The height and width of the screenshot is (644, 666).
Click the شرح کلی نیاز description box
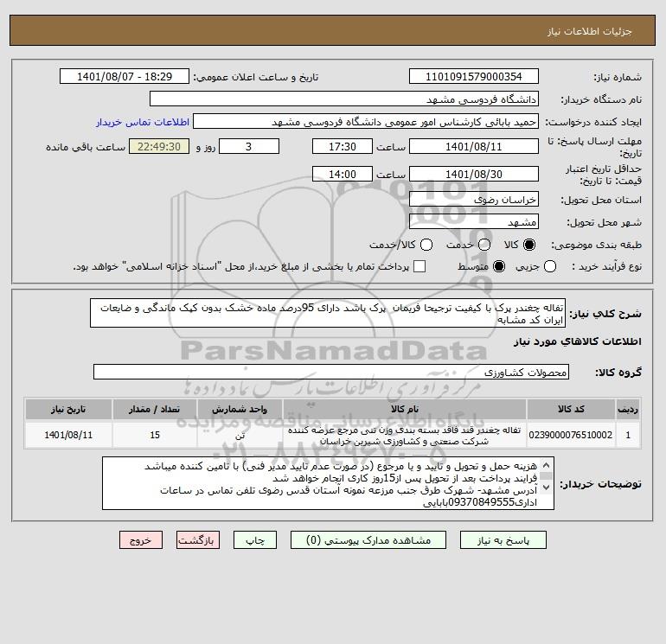click(328, 313)
